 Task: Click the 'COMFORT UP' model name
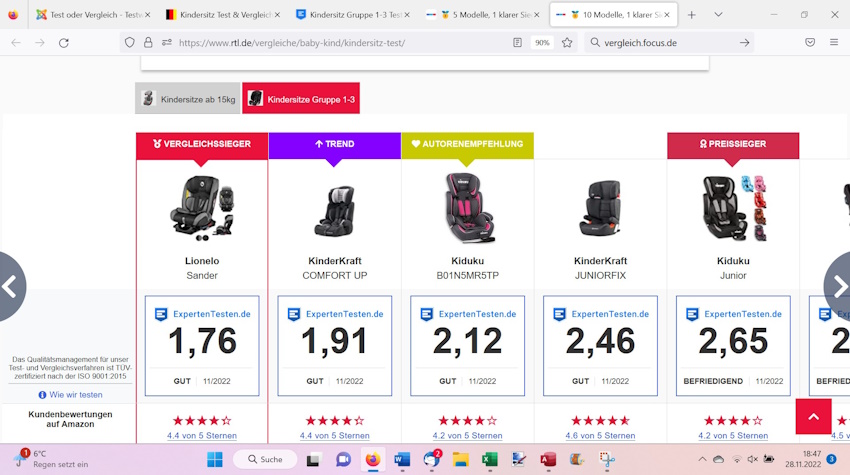[x=334, y=275]
